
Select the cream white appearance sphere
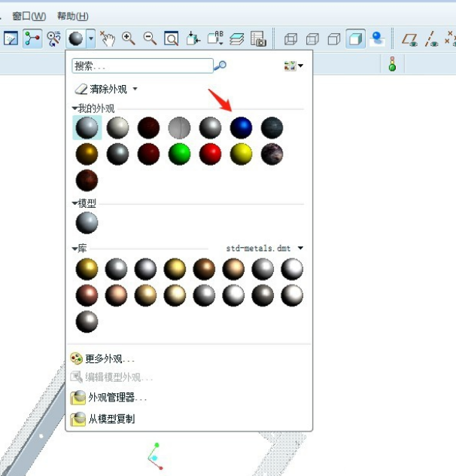point(117,128)
